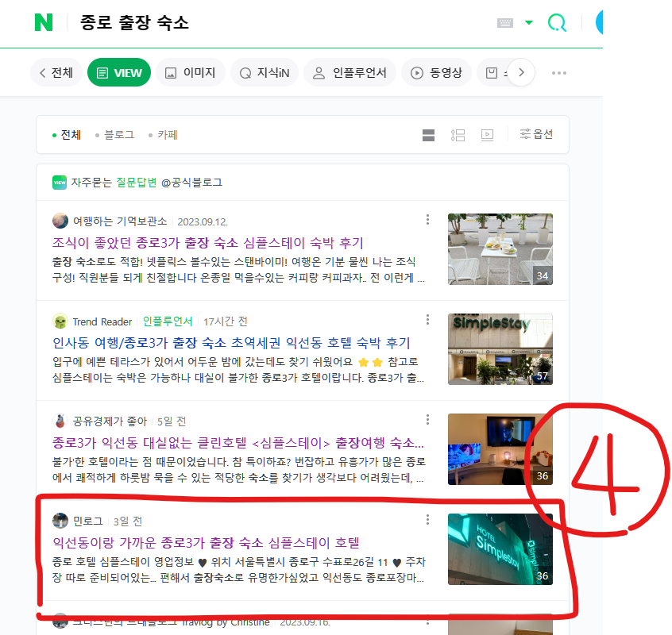
Task: Click the date 2023.09.12.
Action: [x=203, y=221]
